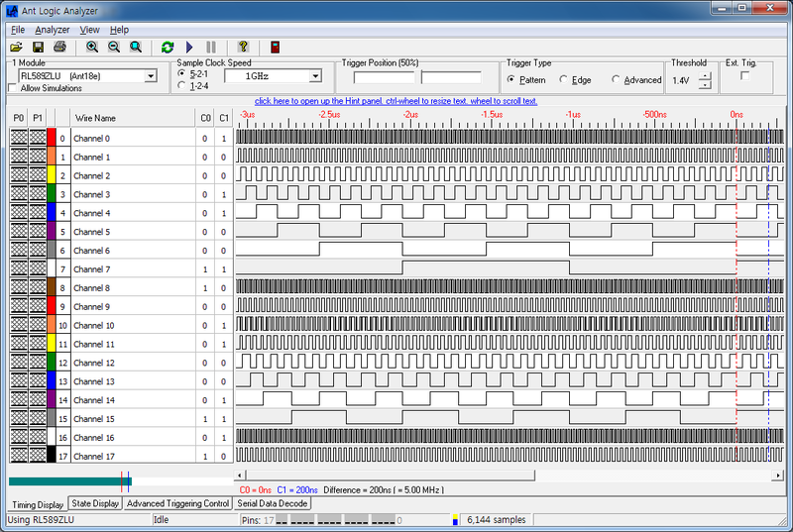This screenshot has width=793, height=532.
Task: Switch to the State Display tab
Action: (x=96, y=503)
